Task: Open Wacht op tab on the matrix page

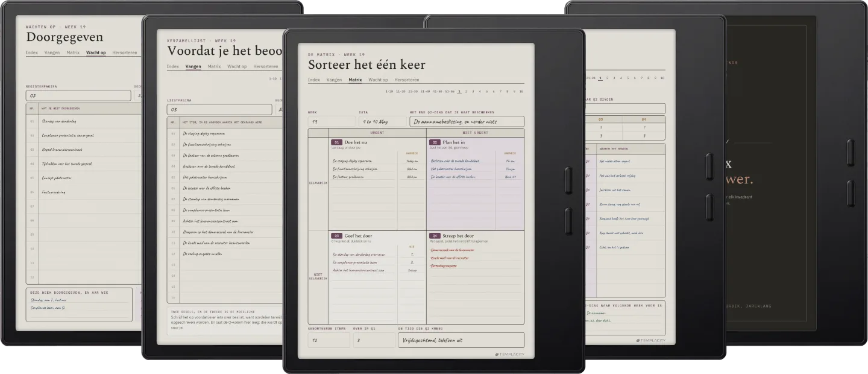Action: pos(378,80)
